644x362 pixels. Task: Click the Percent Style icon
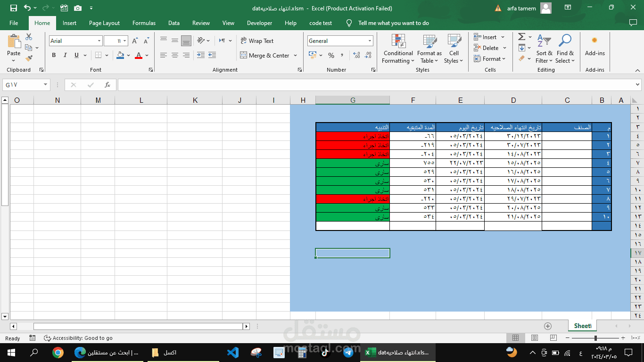331,55
